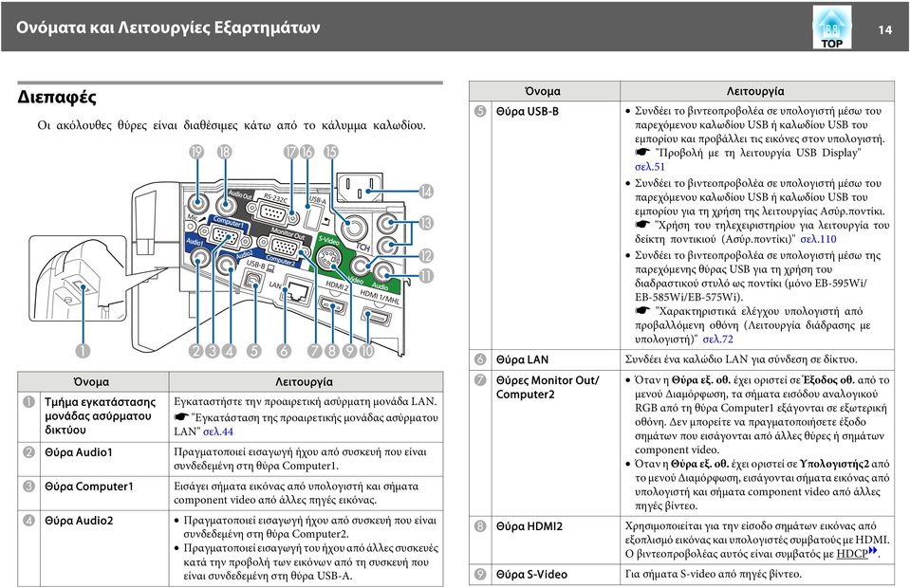Go to the σελ.110 reference link
910x588 pixels.
click(x=818, y=239)
